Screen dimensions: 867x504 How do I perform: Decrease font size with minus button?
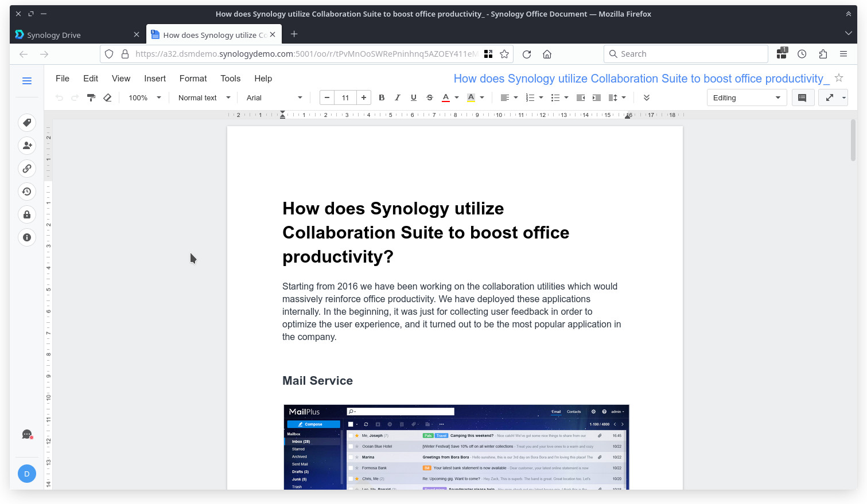pos(327,97)
